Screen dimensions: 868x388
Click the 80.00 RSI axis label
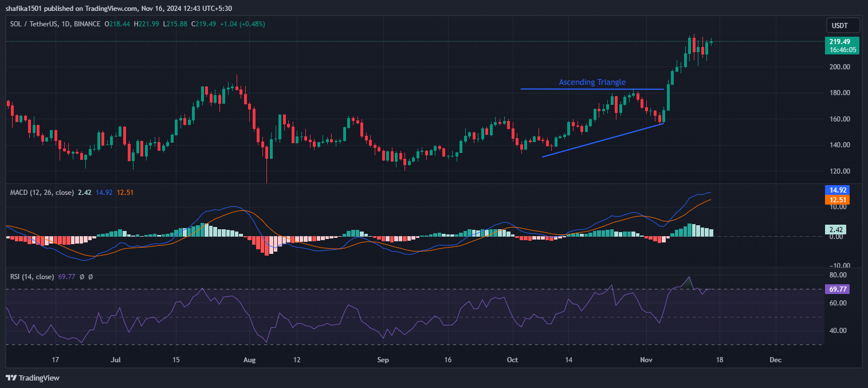(839, 275)
